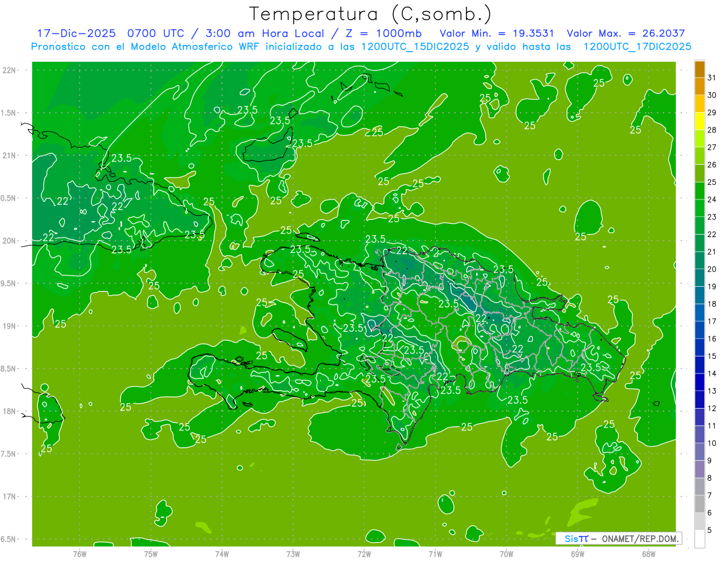Image resolution: width=728 pixels, height=562 pixels.
Task: Click the blue swatch between 16 and 17
Action: 699,330
